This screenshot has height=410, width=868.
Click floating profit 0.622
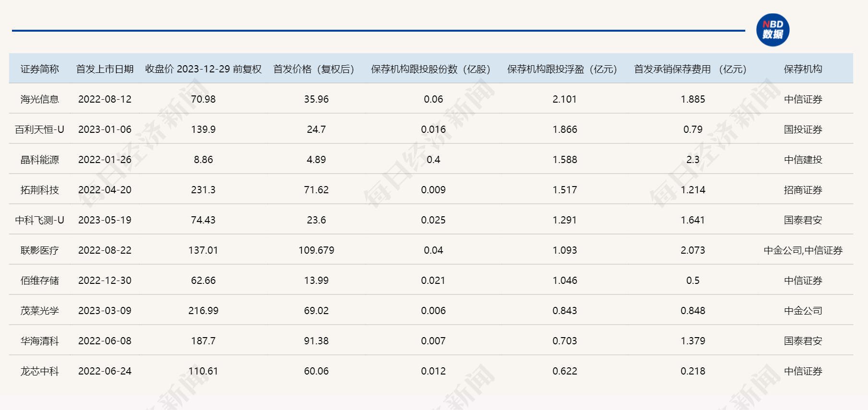point(565,371)
